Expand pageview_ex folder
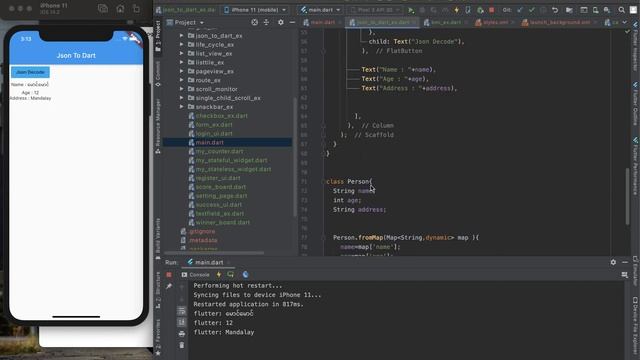 182,71
